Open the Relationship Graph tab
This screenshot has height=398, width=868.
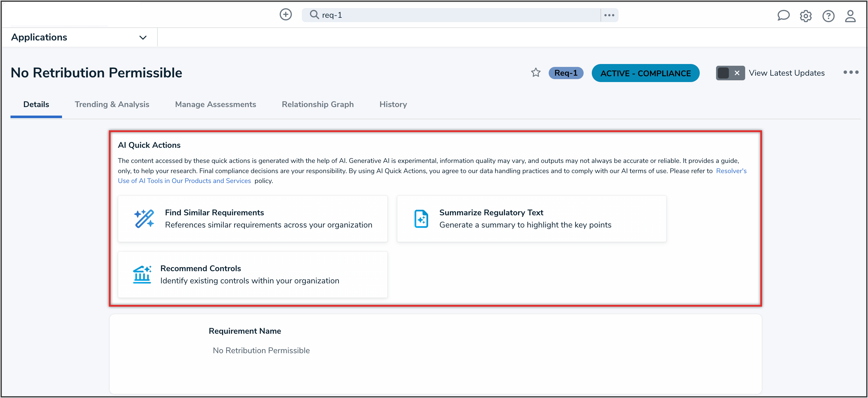point(317,104)
